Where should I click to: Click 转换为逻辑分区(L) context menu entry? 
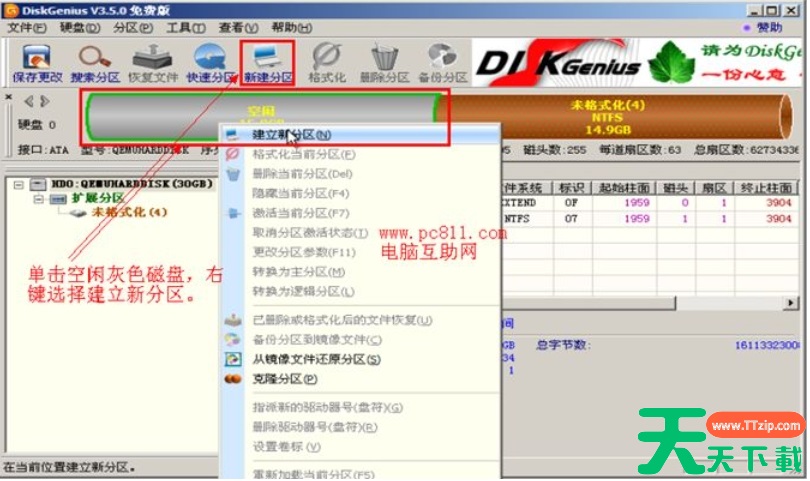click(x=360, y=291)
